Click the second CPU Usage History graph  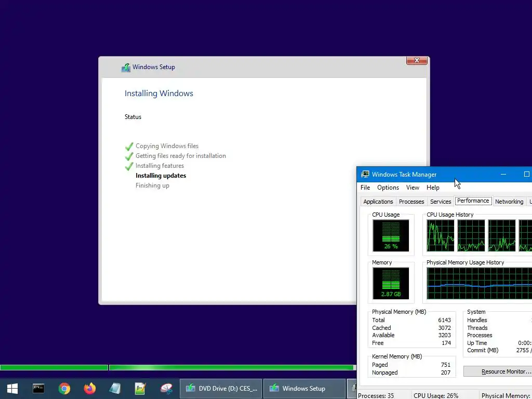click(x=471, y=235)
